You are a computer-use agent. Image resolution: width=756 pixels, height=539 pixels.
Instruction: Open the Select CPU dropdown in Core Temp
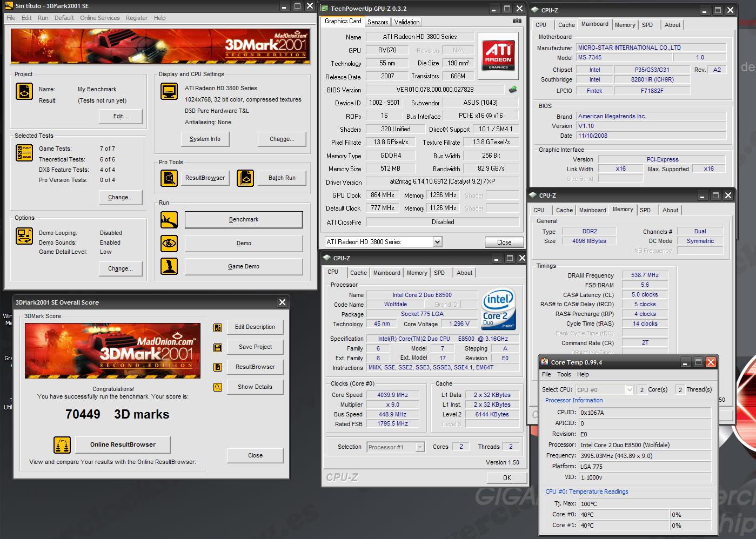click(x=630, y=389)
